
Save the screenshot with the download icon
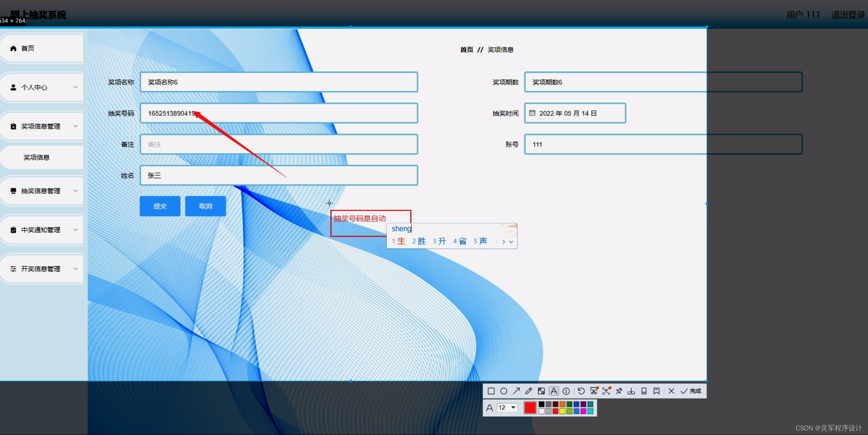point(631,391)
